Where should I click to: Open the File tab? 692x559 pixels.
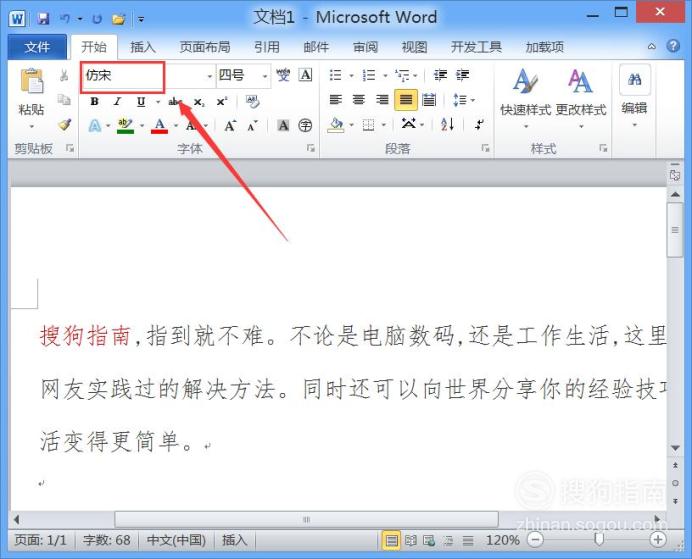tap(37, 46)
